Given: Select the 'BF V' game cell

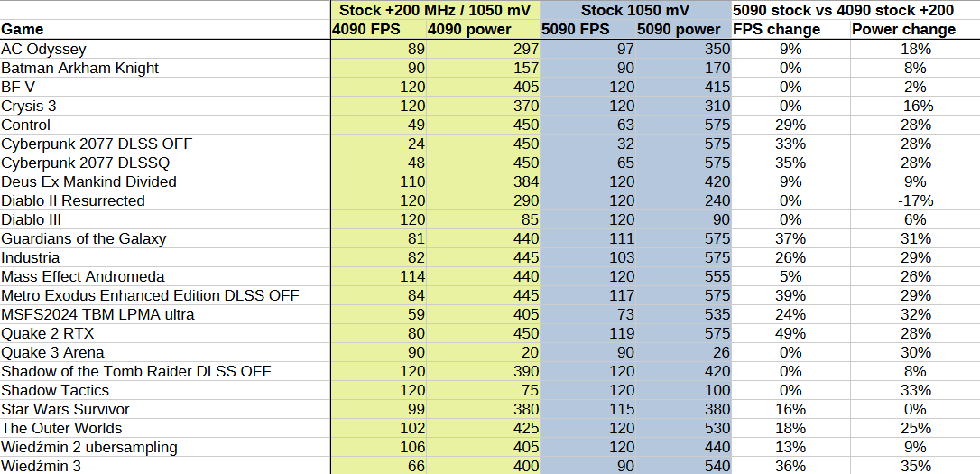Looking at the screenshot, I should click(x=165, y=87).
